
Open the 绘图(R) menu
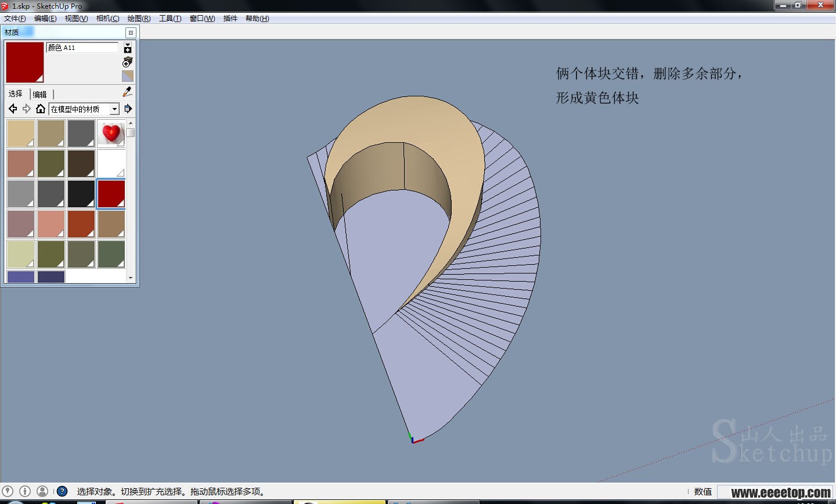[139, 19]
